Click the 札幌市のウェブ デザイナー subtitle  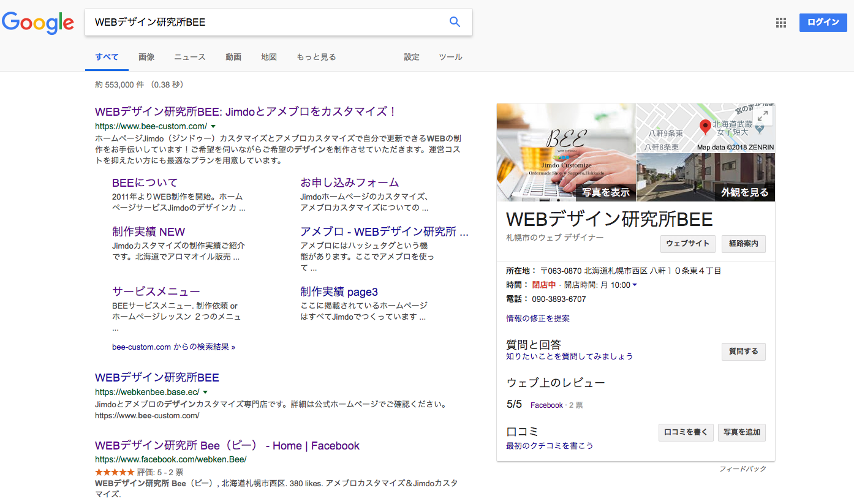(554, 237)
